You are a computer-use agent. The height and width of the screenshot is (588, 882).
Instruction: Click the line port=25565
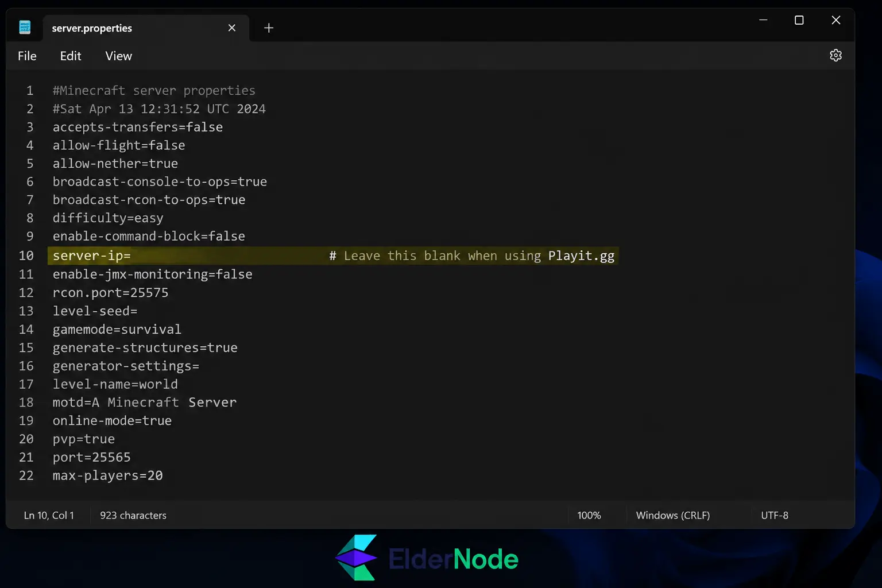coord(92,458)
